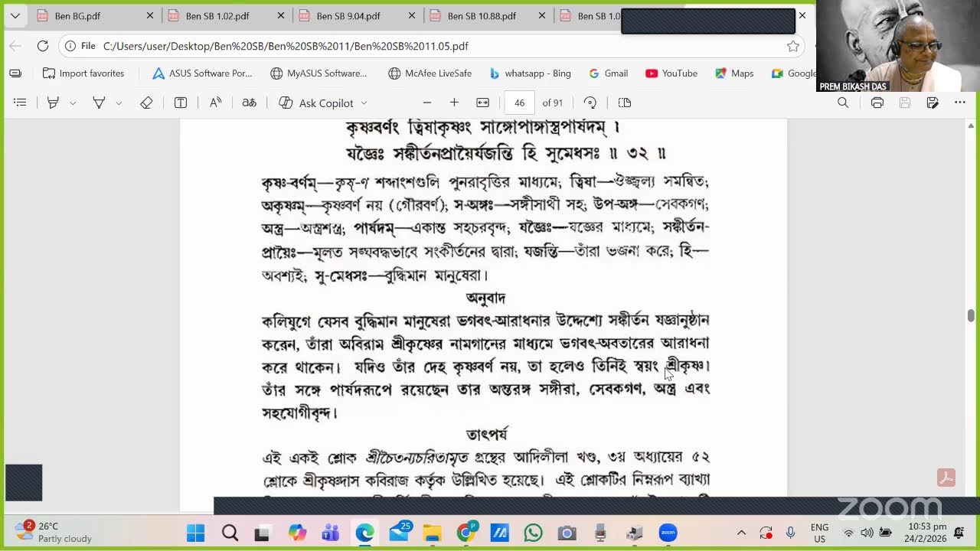Click the PDF vertical scrollbar thumb

(x=971, y=315)
